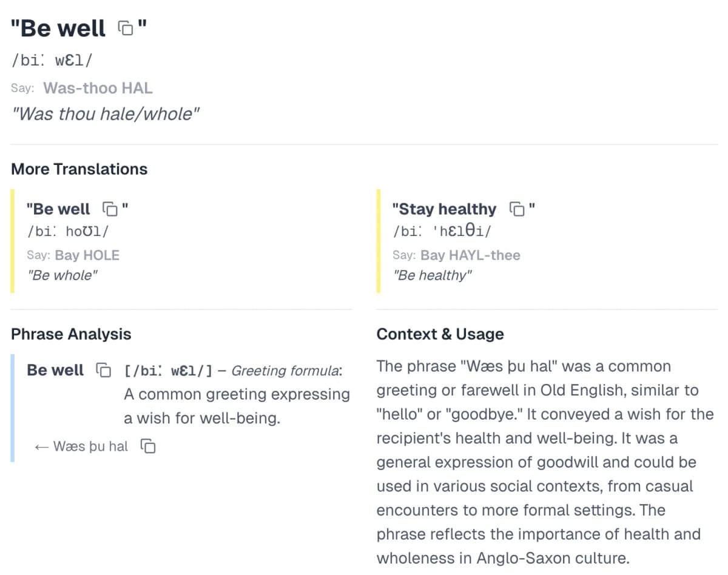Click the "Was-thoo HAL" pronunciation guide
Viewport: 728px width, 575px height.
pos(98,88)
